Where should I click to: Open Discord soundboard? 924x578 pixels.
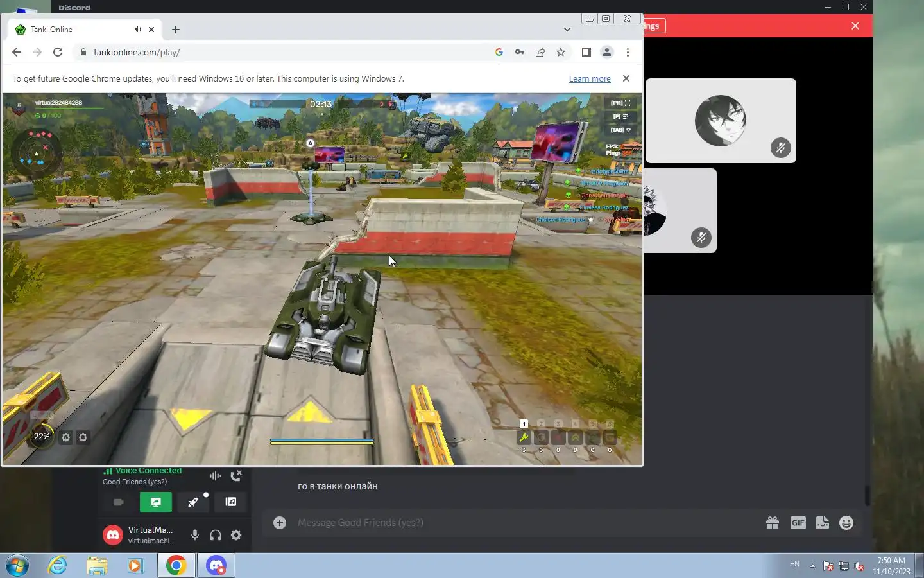point(230,502)
